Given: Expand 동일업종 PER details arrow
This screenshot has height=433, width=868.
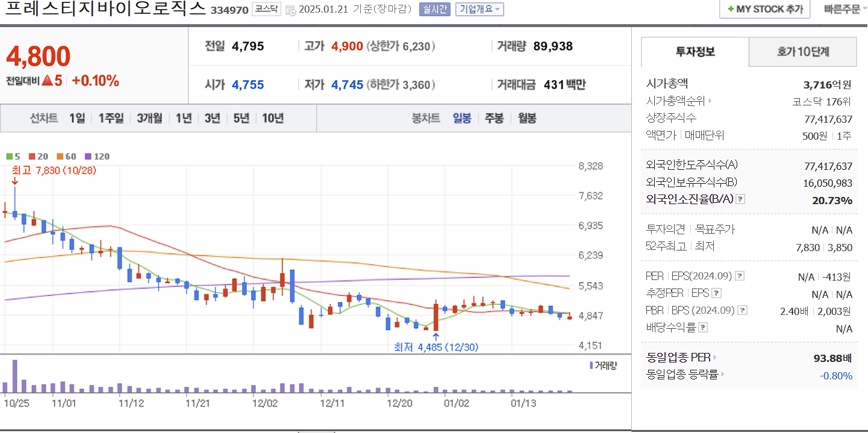Looking at the screenshot, I should click(715, 357).
